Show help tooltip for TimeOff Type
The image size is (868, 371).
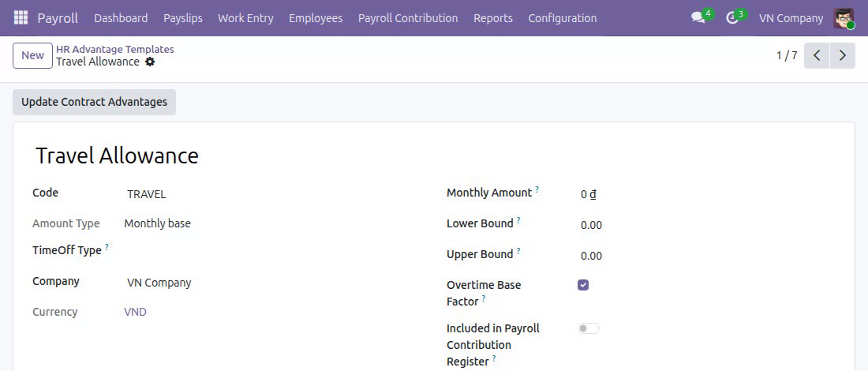click(x=107, y=246)
